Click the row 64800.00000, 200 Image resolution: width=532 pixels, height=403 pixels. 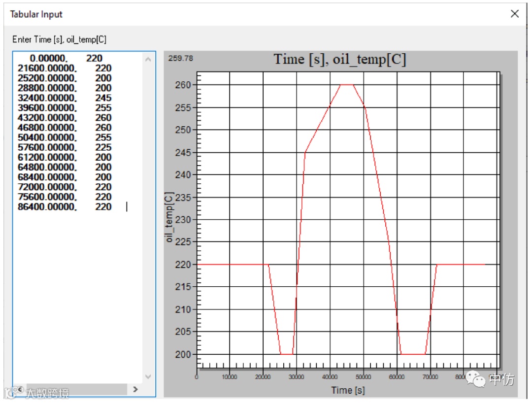[x=65, y=167]
